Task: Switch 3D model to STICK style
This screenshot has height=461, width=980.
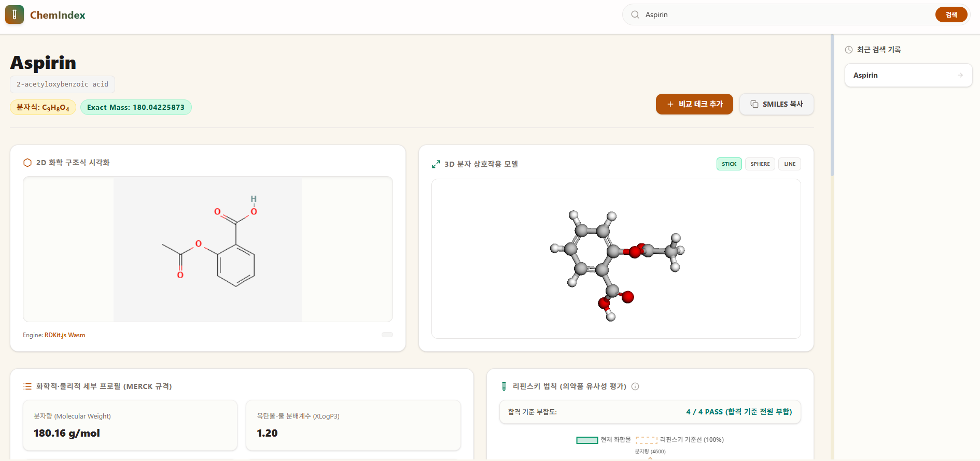Action: pos(729,164)
